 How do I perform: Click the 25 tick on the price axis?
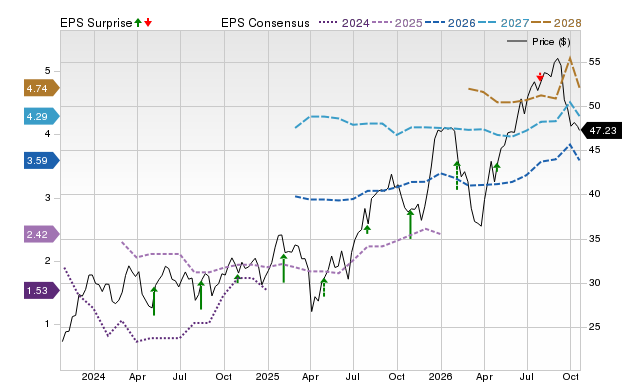tap(594, 327)
